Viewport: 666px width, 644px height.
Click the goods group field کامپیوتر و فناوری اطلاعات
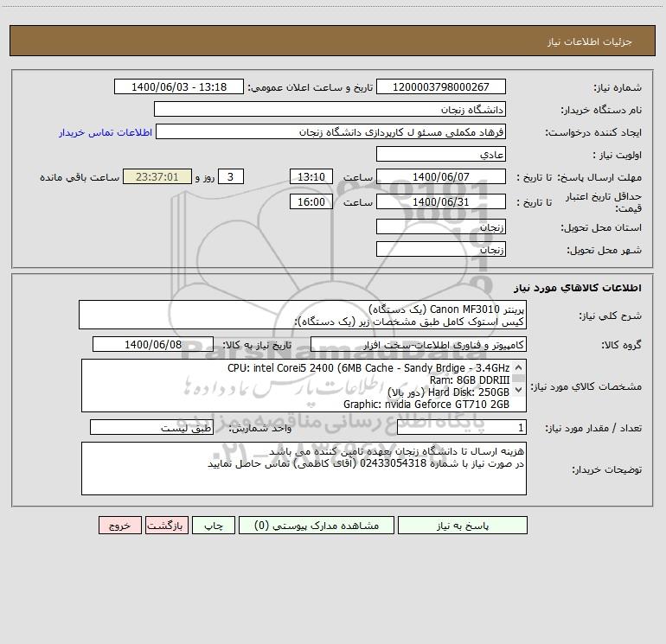point(419,345)
